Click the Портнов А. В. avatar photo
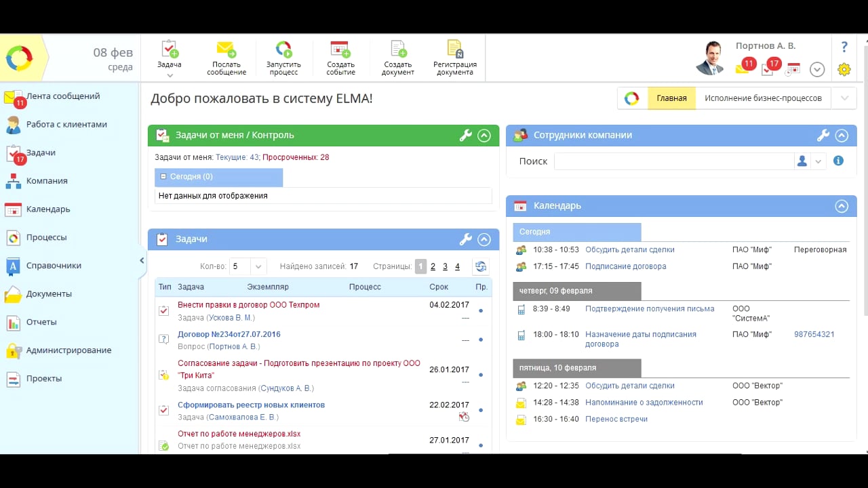Image resolution: width=868 pixels, height=488 pixels. point(711,58)
